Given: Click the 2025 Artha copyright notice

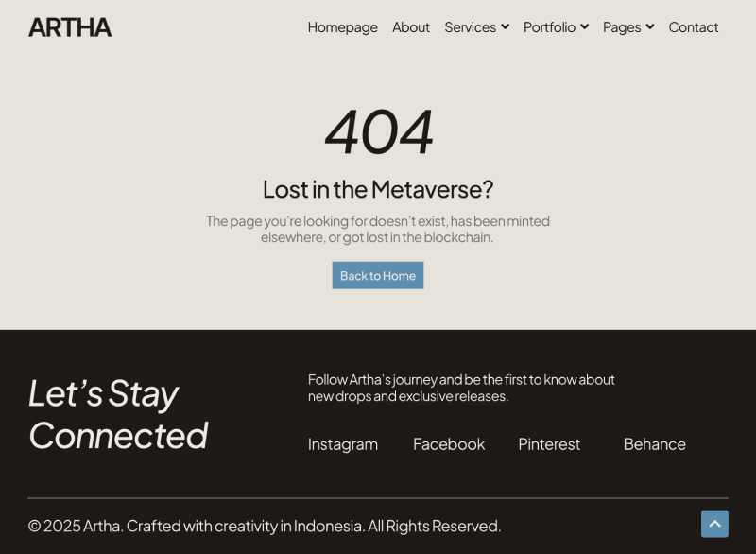Looking at the screenshot, I should coord(265,526).
